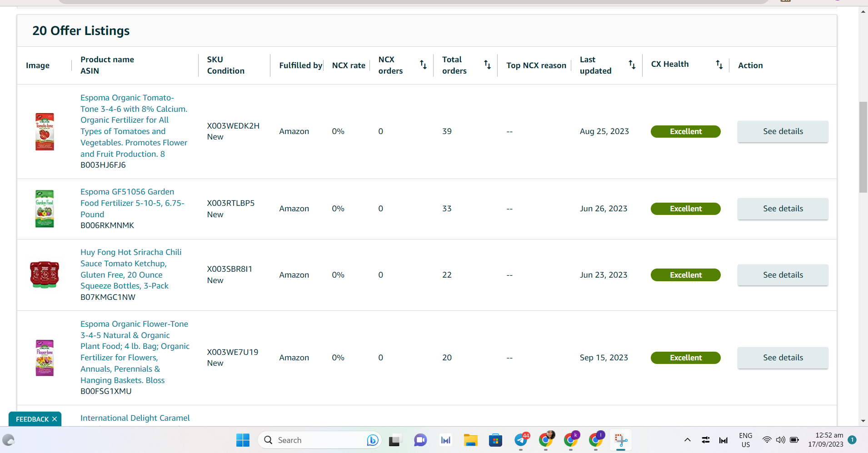Open the clock and calendar flyout

pos(825,440)
